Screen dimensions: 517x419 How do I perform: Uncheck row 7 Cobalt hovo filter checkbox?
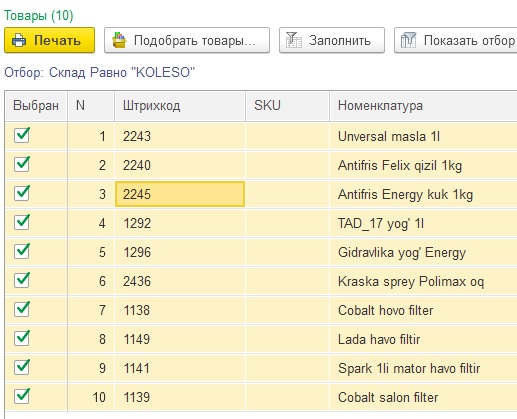[22, 309]
